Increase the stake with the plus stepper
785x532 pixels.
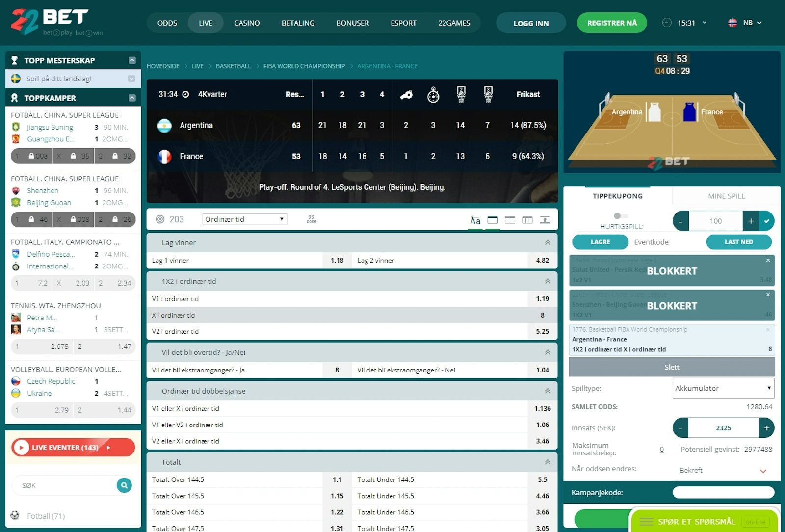pyautogui.click(x=766, y=428)
